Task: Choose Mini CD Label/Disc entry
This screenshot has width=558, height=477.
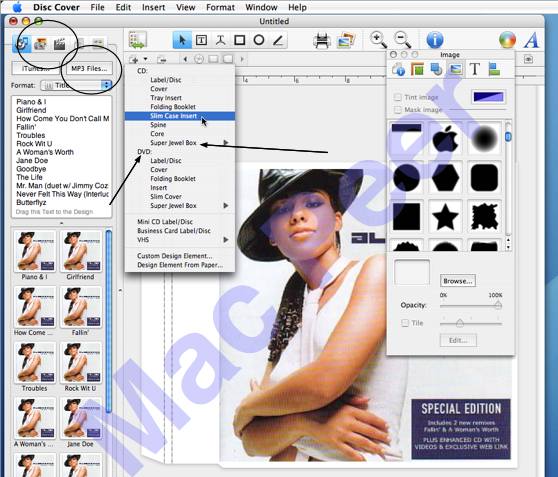Action: coord(180,221)
